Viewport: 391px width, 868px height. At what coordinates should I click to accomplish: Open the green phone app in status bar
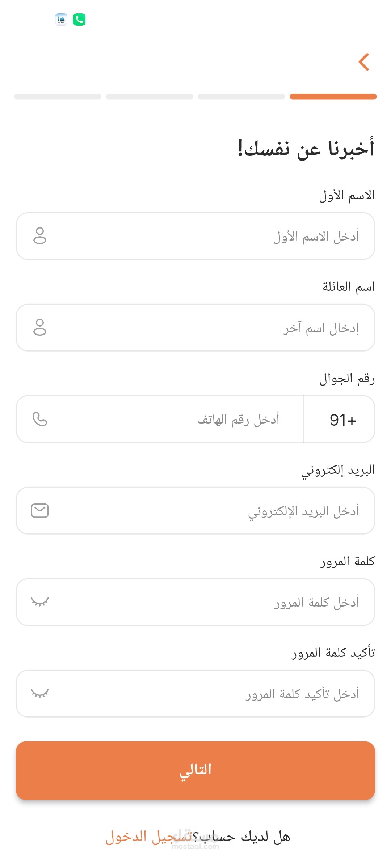(79, 20)
